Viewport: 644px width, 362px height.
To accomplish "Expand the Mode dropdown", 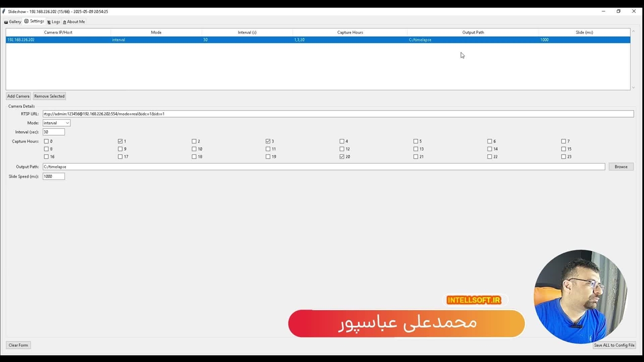I will 67,123.
